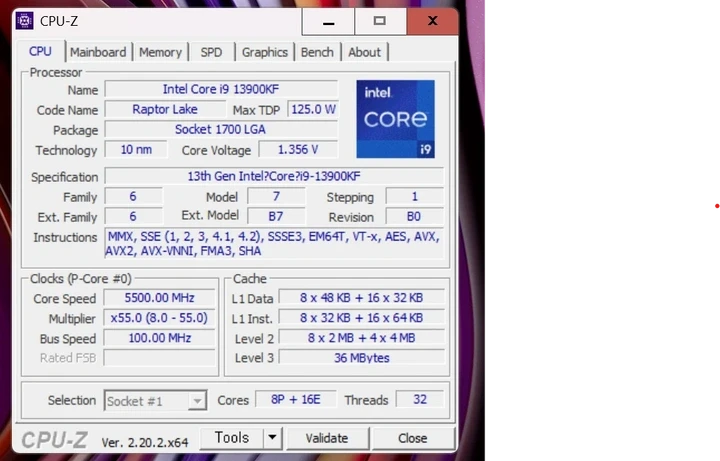Minimize the CPU-Z window
Screen dimensions: 720x461
pos(328,21)
